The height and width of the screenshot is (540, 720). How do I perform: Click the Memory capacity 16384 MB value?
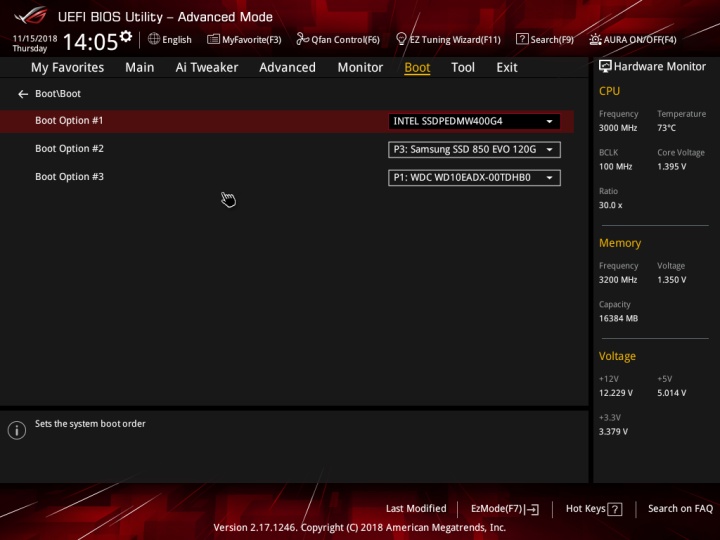click(x=618, y=318)
